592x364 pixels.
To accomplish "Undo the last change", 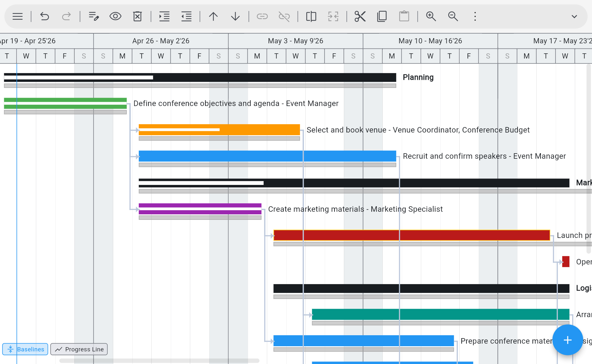I will [x=44, y=16].
